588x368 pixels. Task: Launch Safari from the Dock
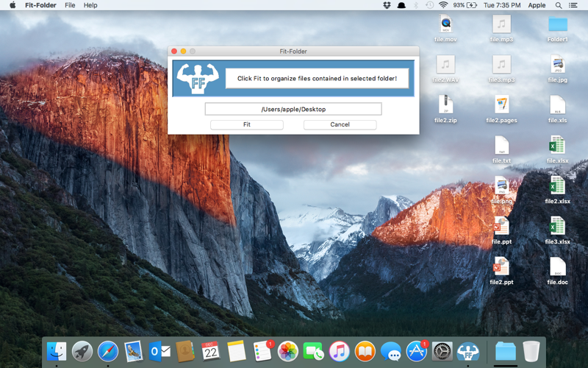pos(108,352)
